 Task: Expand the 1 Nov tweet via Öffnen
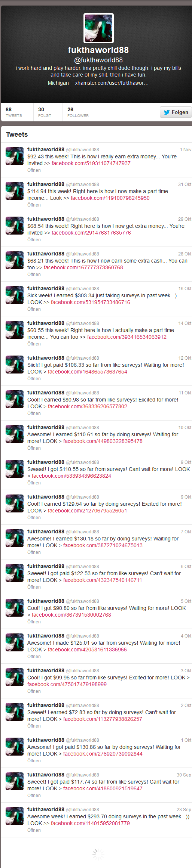tap(34, 170)
